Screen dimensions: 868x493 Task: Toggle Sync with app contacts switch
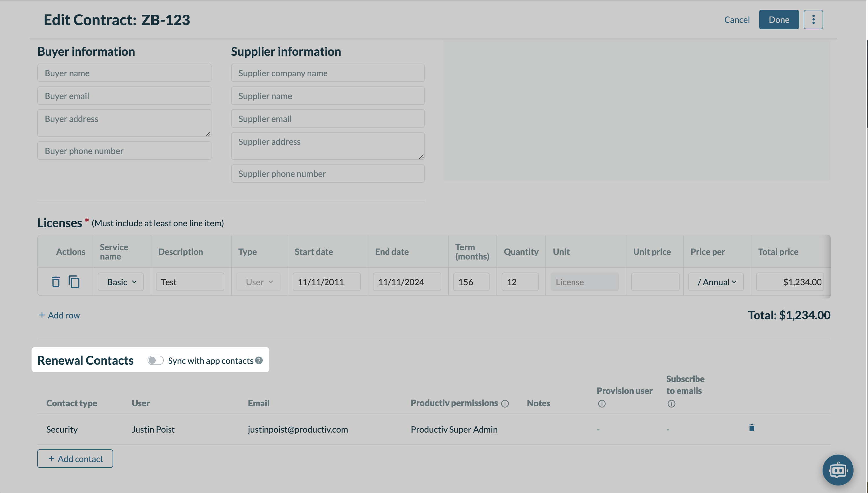click(x=156, y=360)
